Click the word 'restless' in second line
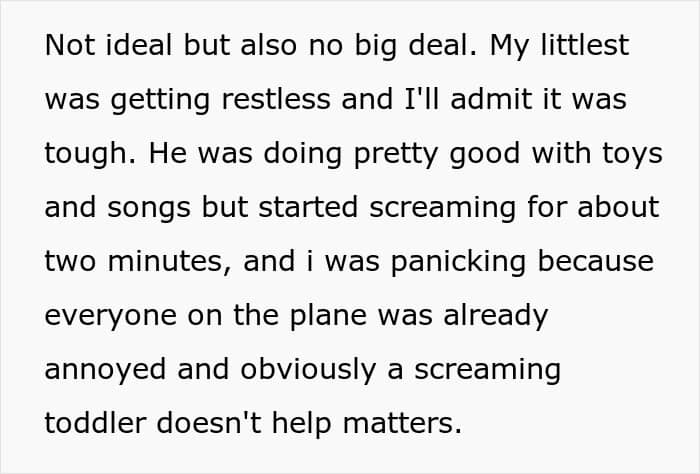Screen dimensions: 700x474 coord(276,99)
